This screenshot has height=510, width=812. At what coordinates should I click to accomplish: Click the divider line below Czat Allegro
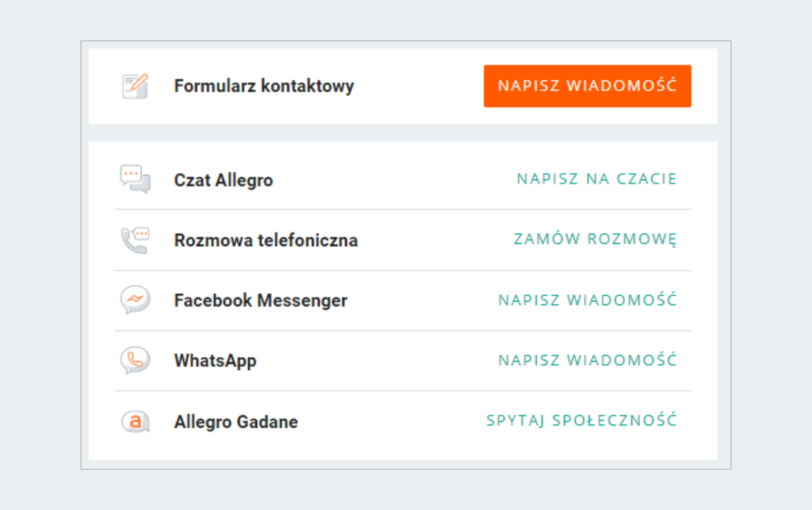[403, 210]
